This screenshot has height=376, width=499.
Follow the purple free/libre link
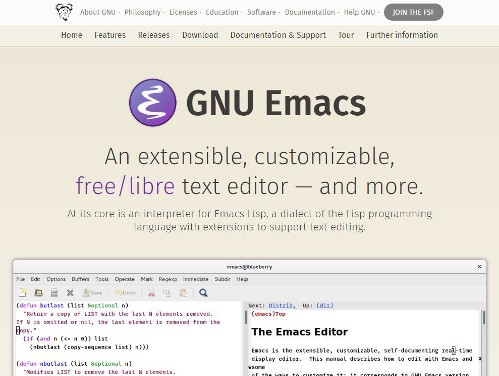[125, 186]
